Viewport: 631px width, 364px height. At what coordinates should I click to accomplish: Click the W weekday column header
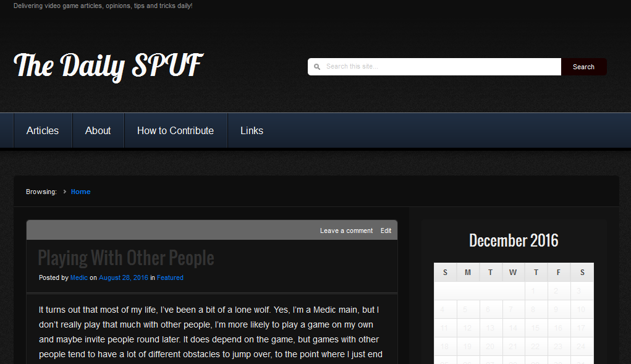(513, 273)
